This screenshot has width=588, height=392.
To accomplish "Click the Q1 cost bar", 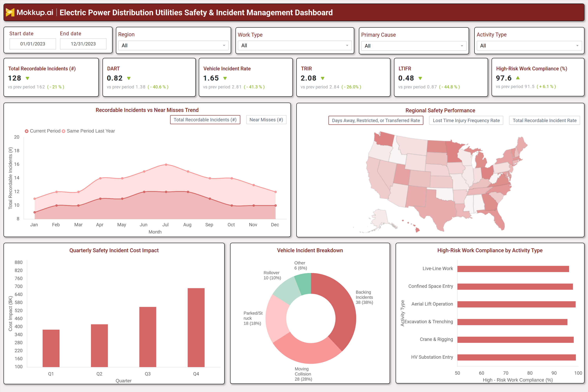I will [51, 348].
